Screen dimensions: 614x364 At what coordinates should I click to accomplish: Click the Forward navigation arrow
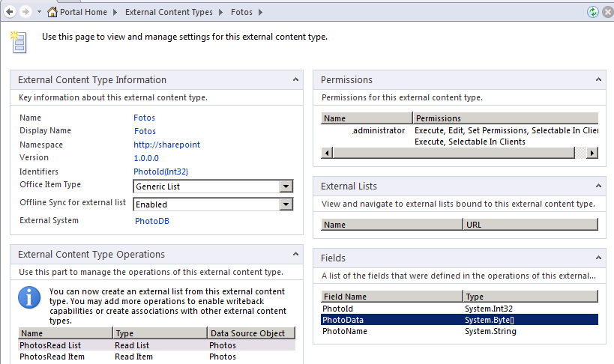[x=25, y=12]
